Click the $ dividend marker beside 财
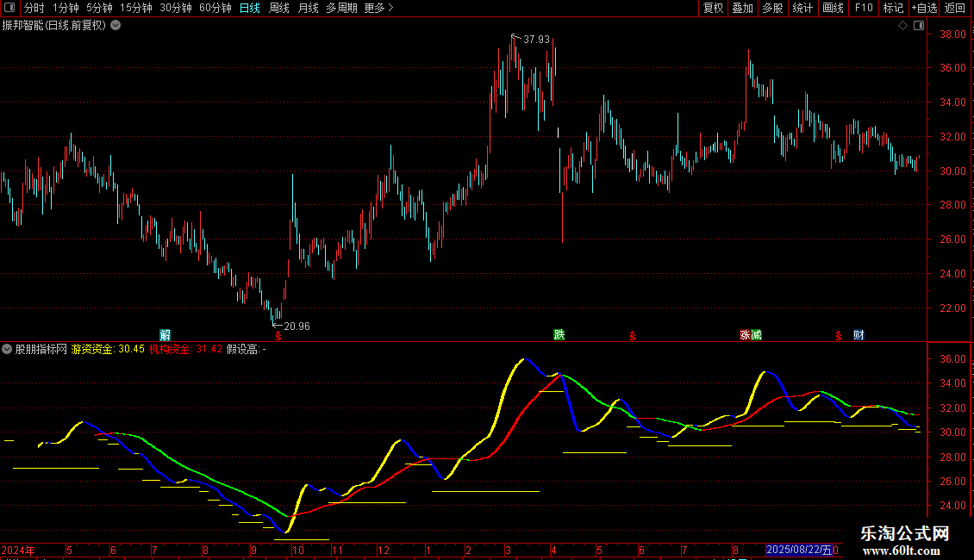This screenshot has height=560, width=974. point(839,336)
